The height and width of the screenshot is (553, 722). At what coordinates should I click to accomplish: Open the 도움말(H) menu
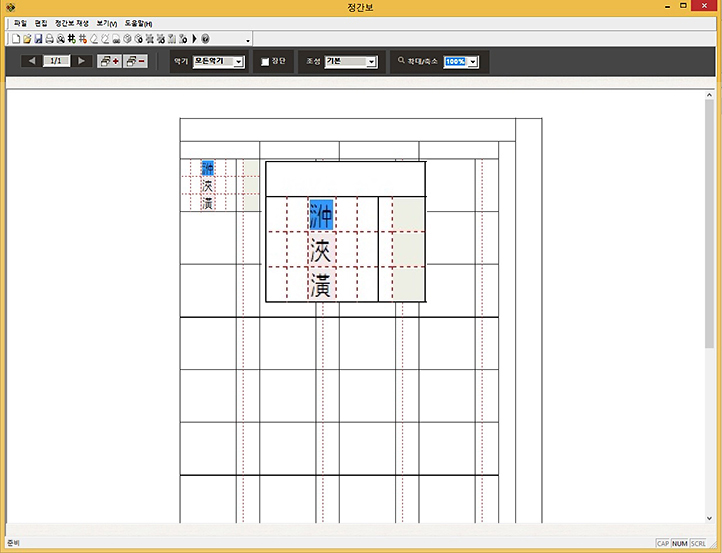tap(138, 23)
